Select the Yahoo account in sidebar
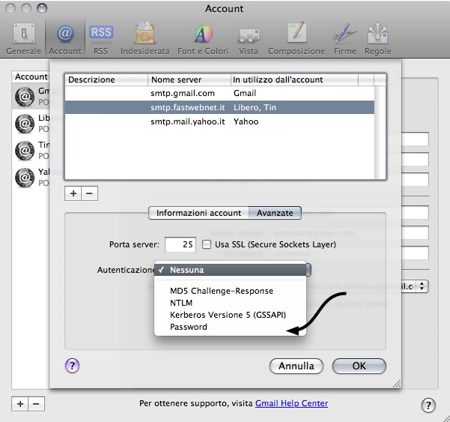 tap(31, 177)
